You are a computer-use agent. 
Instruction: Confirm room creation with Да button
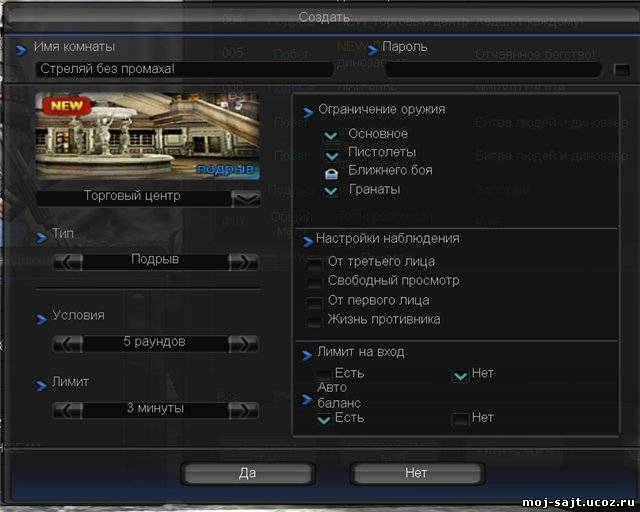(248, 474)
